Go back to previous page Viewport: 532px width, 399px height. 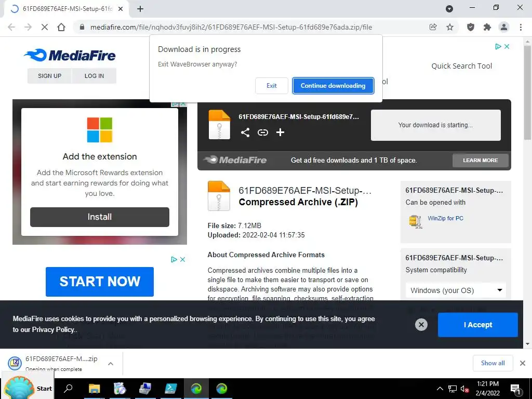11,27
